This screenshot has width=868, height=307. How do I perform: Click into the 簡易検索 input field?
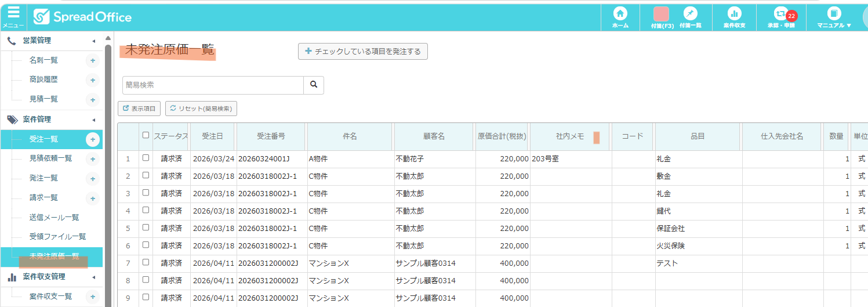[x=213, y=85]
